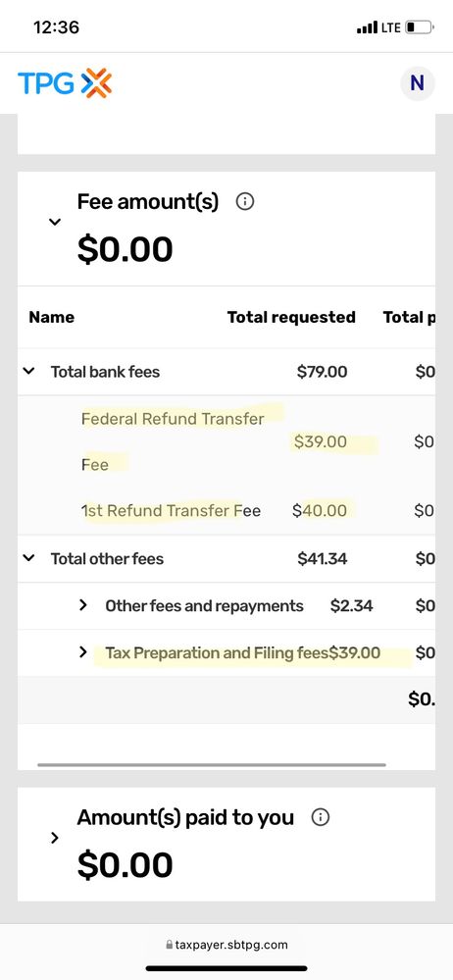Image resolution: width=453 pixels, height=980 pixels.
Task: Click the TPG logo
Action: pyautogui.click(x=65, y=82)
